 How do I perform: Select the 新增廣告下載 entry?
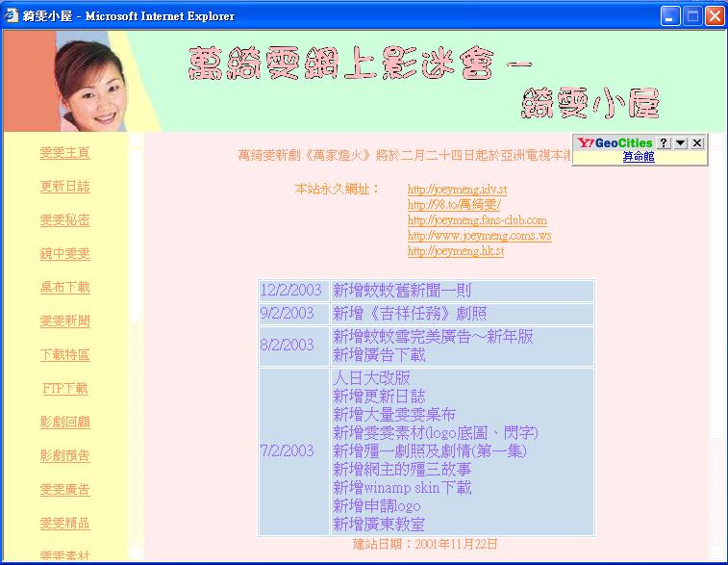tap(379, 355)
